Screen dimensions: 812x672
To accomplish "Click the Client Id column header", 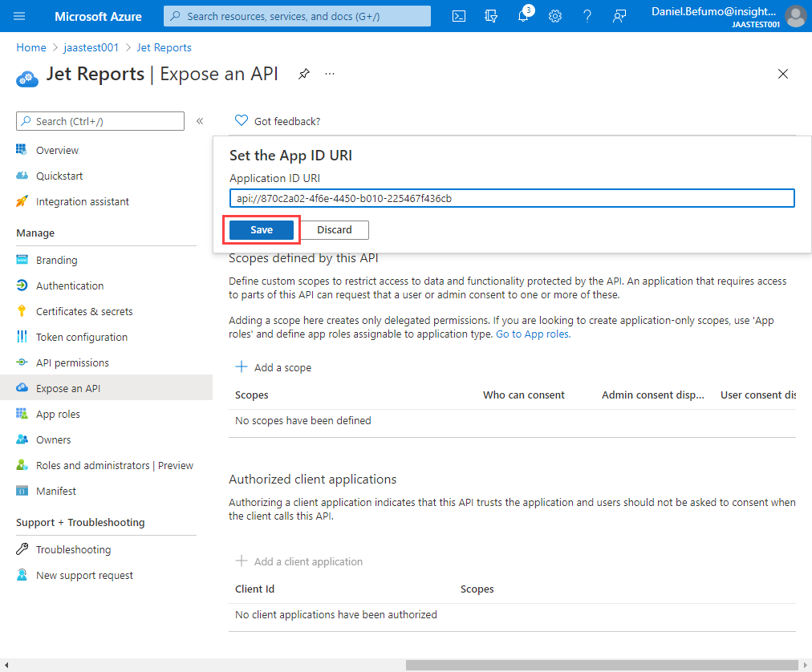I will [x=255, y=589].
